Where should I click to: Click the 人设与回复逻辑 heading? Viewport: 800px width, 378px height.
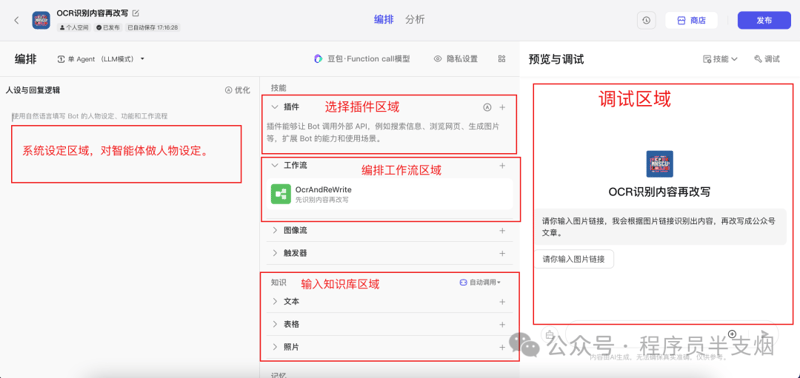pos(33,90)
